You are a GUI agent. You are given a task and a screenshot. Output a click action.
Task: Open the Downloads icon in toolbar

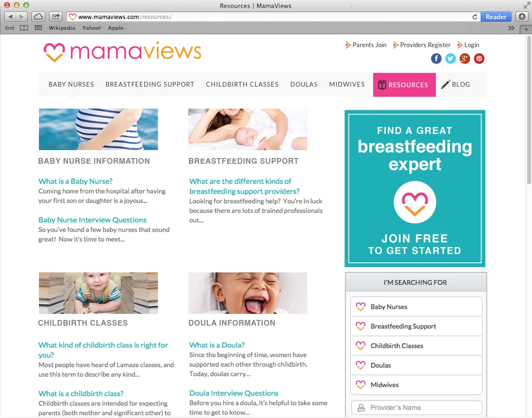tap(522, 17)
